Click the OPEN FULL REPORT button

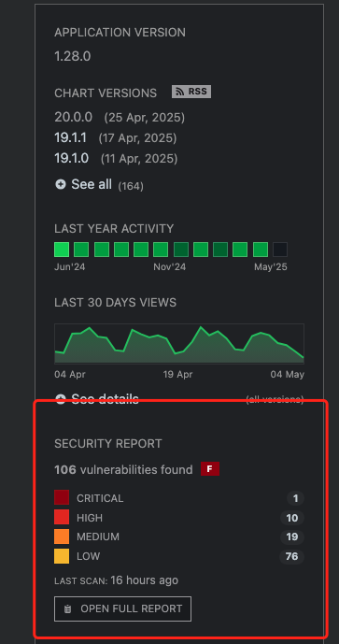[x=122, y=608]
